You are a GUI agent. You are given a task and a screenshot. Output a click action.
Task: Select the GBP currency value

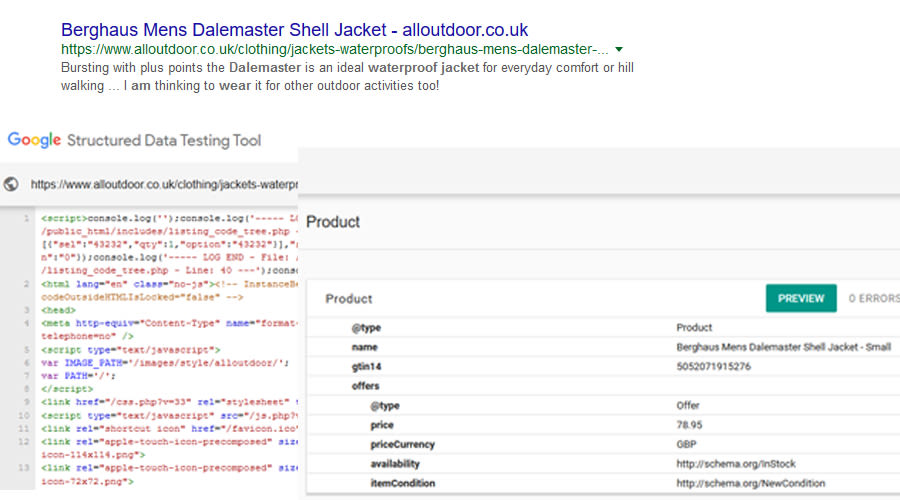[686, 444]
